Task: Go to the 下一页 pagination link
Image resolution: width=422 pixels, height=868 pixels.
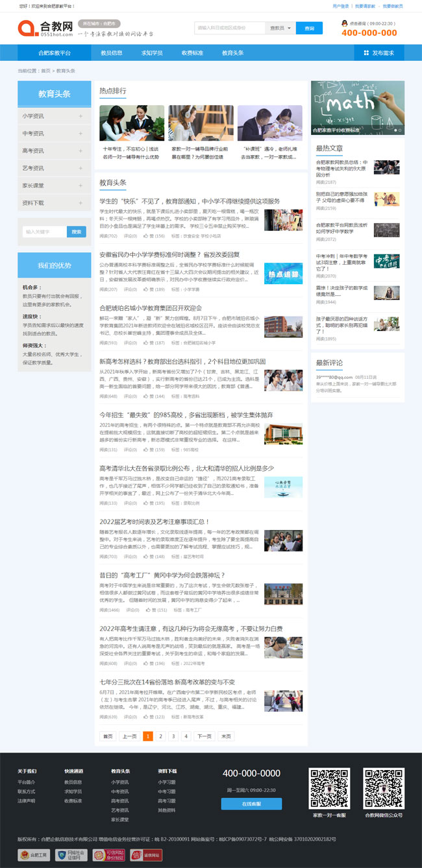Action: click(x=204, y=736)
